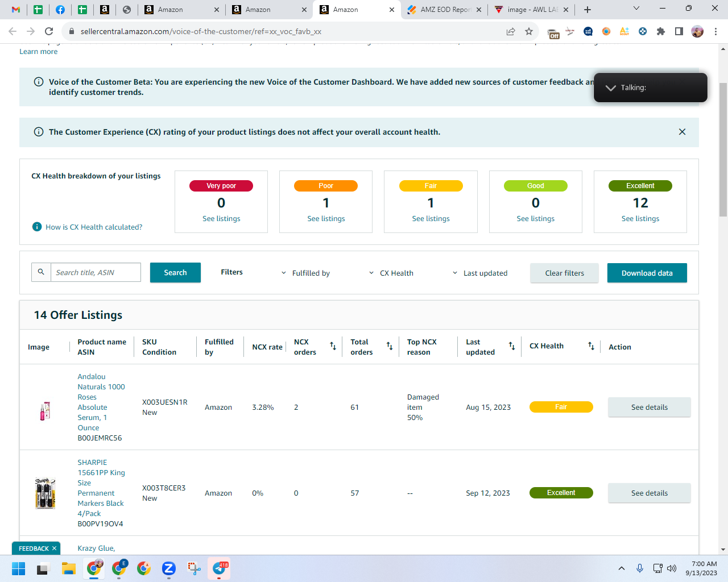Share this page via the share icon
The width and height of the screenshot is (728, 582).
click(x=511, y=31)
